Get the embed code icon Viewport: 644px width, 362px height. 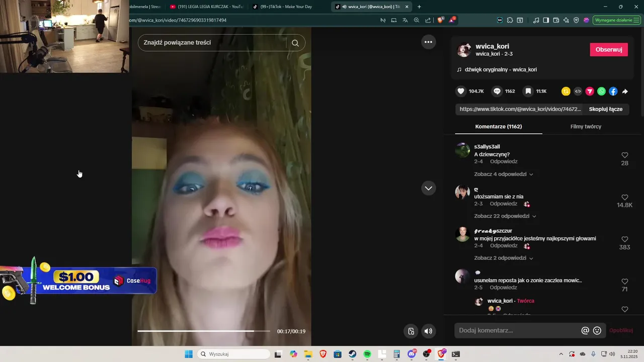(578, 91)
